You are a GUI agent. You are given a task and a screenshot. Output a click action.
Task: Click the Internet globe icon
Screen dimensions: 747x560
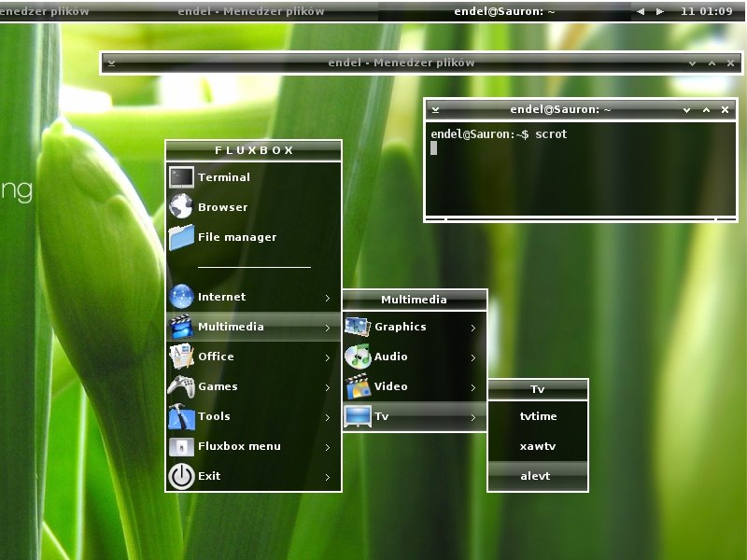[181, 296]
